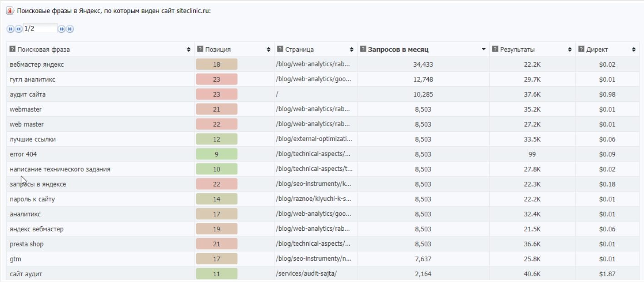This screenshot has height=283, width=644.
Task: Click the page number input field
Action: [x=40, y=29]
